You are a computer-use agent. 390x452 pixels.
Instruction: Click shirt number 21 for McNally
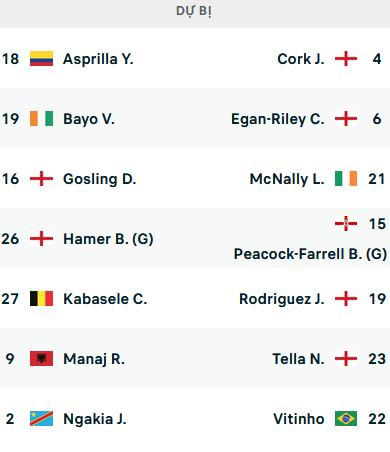[377, 179]
